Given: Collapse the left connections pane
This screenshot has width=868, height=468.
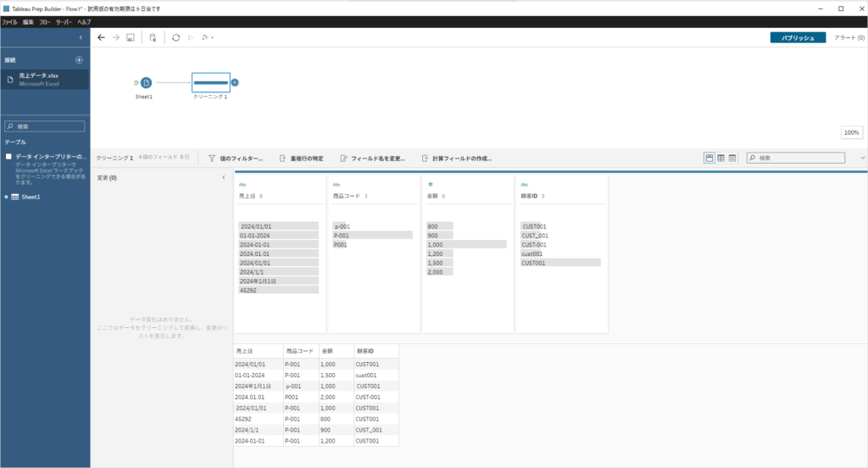Looking at the screenshot, I should pyautogui.click(x=81, y=38).
